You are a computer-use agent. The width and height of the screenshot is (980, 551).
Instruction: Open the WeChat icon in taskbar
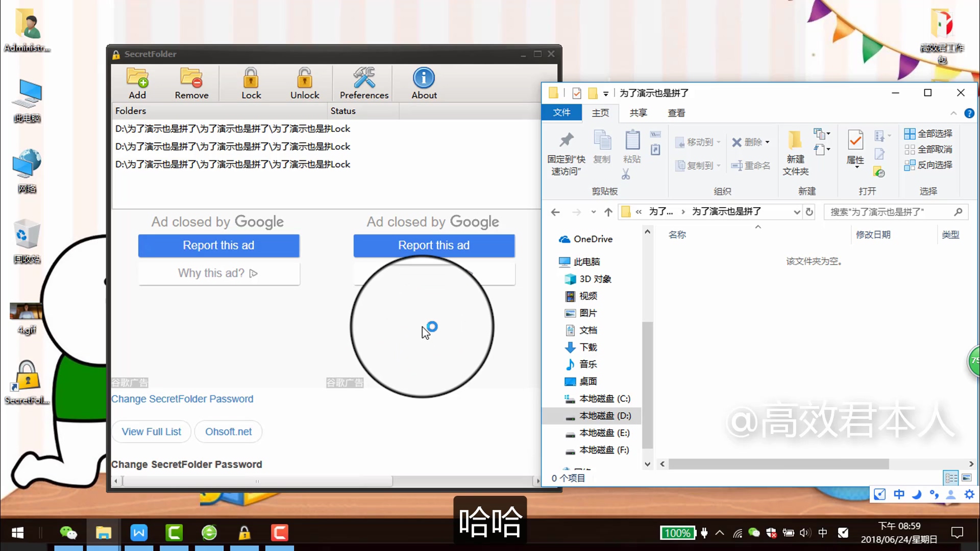[x=68, y=533]
